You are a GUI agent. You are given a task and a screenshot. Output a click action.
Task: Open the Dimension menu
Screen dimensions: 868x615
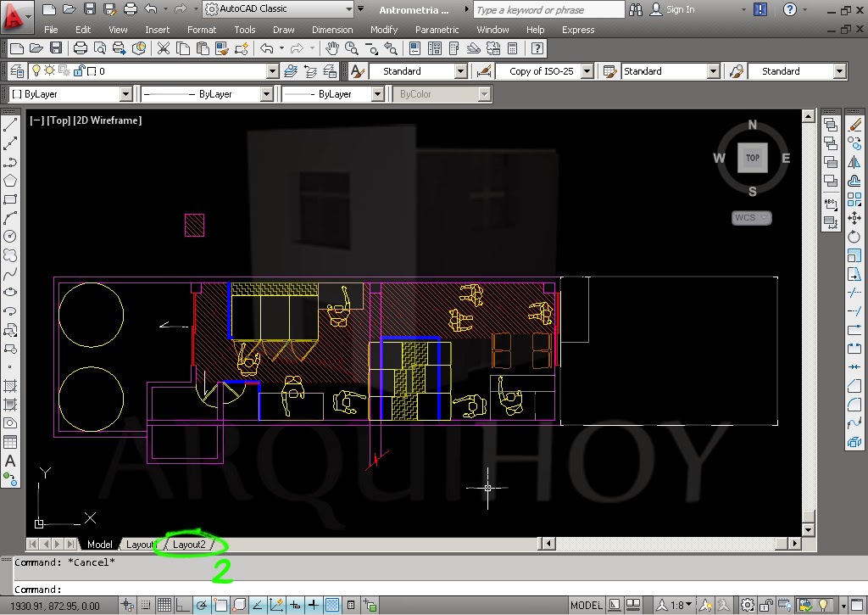click(331, 30)
